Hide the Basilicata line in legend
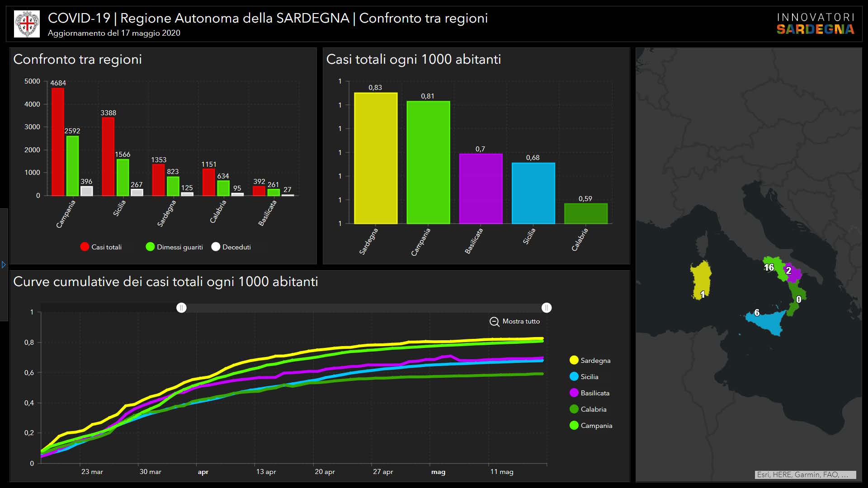Viewport: 868px width, 488px height. [574, 393]
